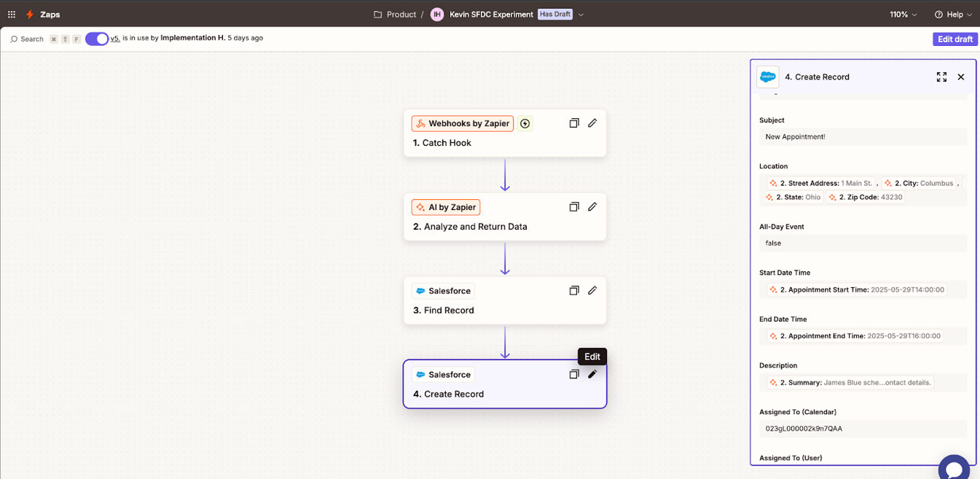Click the Salesforce logo in the Create Record panel
This screenshot has height=479, width=980.
tap(767, 77)
